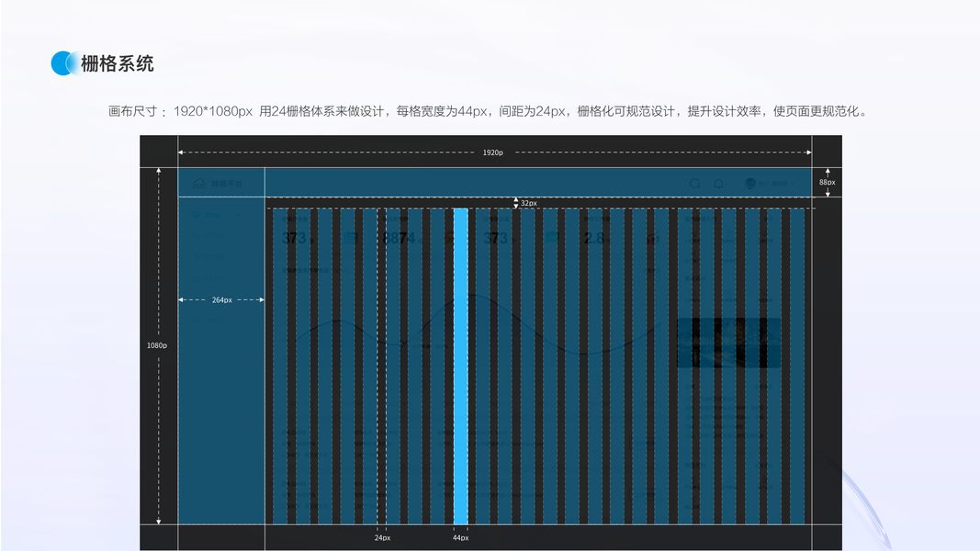Click the 1080p height label

coord(157,345)
